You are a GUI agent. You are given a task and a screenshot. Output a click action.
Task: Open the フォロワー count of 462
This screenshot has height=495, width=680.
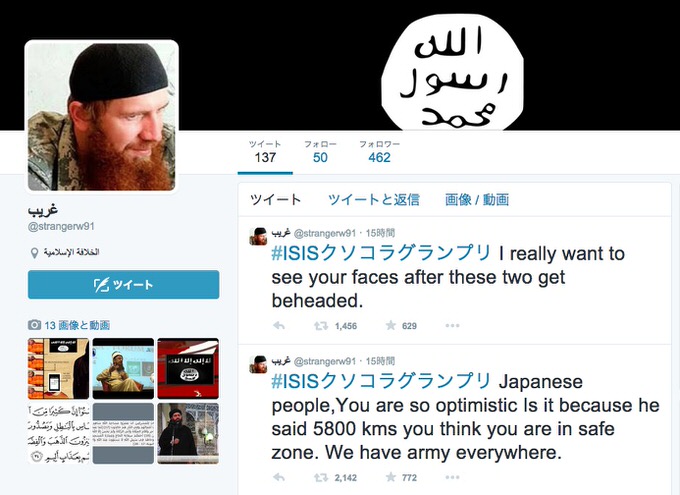click(379, 152)
